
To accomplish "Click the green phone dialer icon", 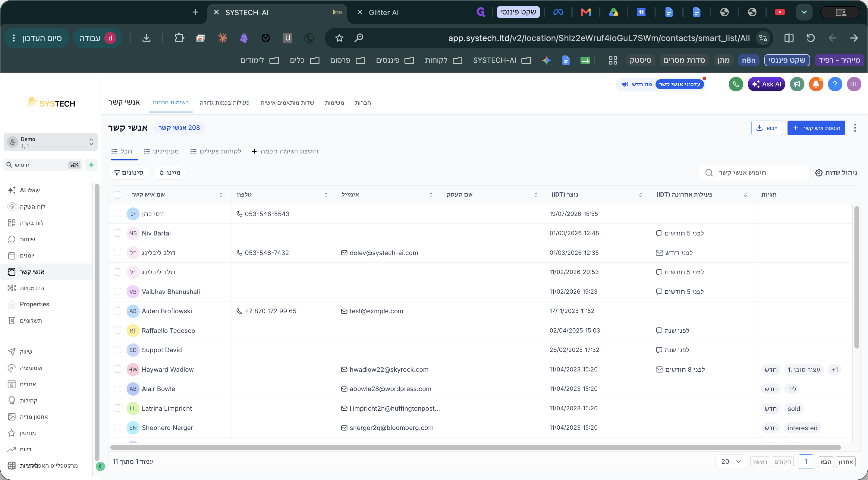I will point(736,84).
